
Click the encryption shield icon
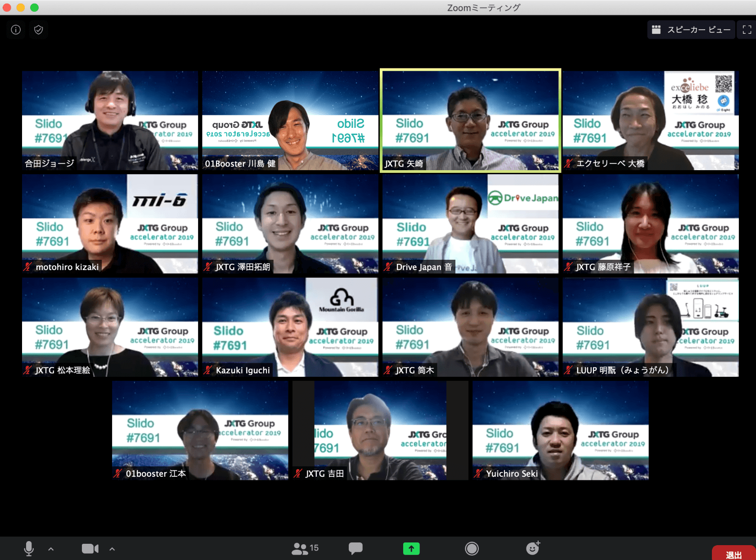click(39, 30)
